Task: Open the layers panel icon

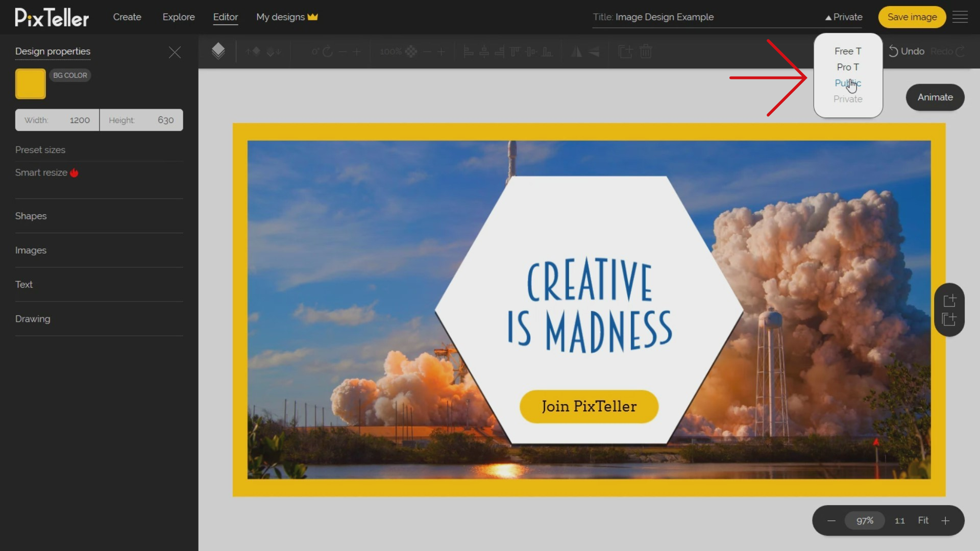Action: tap(218, 51)
